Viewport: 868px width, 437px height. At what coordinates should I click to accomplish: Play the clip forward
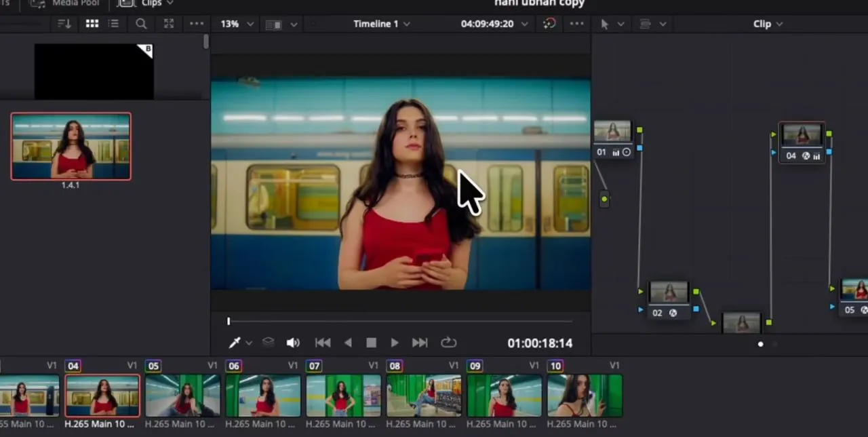(x=395, y=343)
